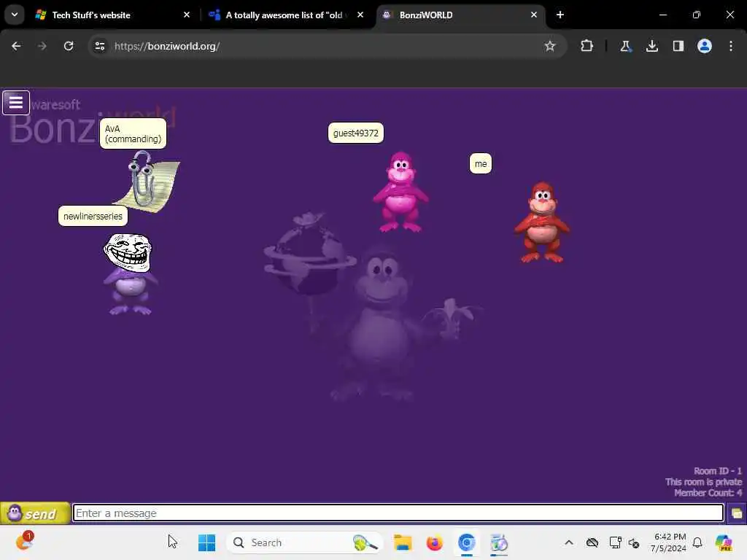This screenshot has width=747, height=560.
Task: Toggle the browser side panel
Action: [678, 46]
